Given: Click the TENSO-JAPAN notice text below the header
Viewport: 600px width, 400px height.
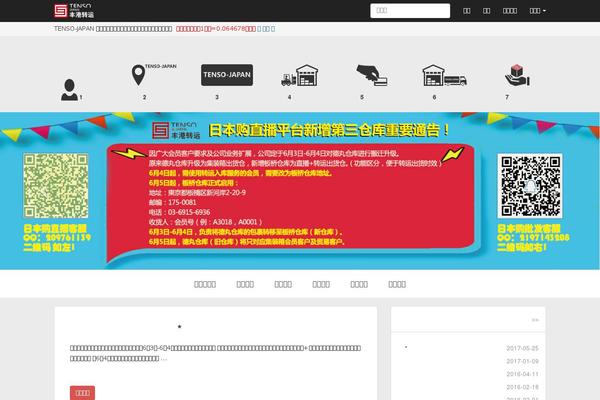Looking at the screenshot, I should pos(113,29).
